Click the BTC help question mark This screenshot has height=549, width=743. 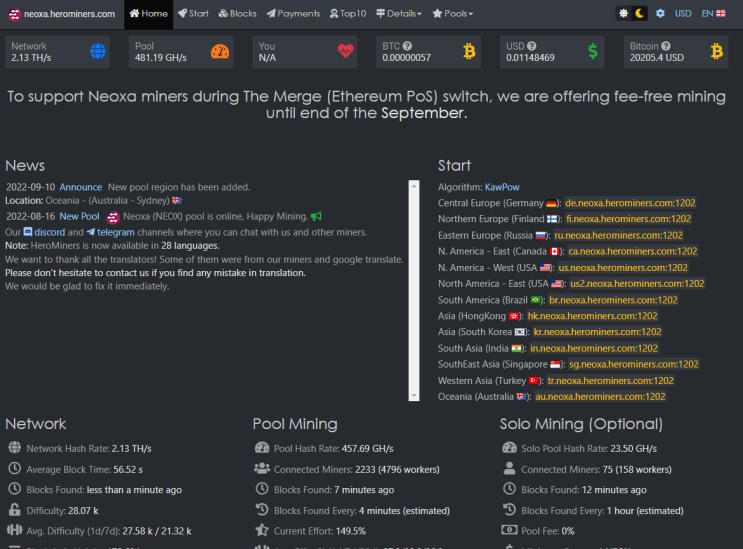[407, 46]
